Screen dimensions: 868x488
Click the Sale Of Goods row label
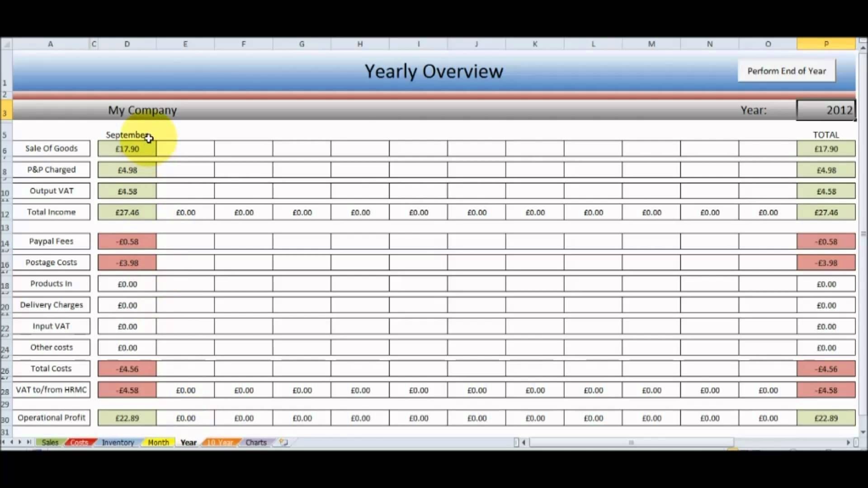51,148
